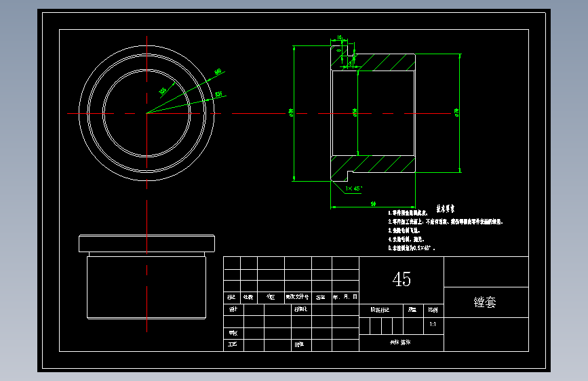Select the "工艺" row label
This screenshot has height=381, width=588.
233,344
